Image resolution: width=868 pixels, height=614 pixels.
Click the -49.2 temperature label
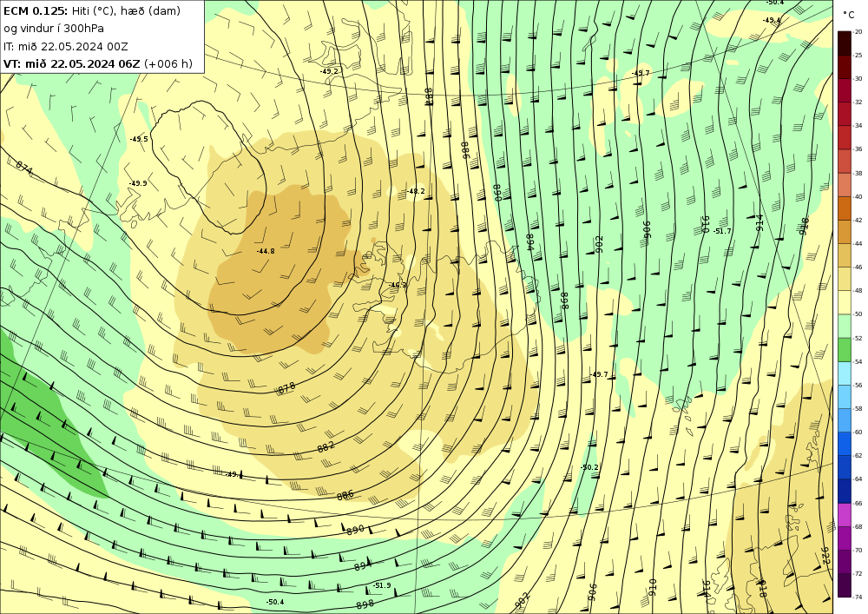pos(329,71)
